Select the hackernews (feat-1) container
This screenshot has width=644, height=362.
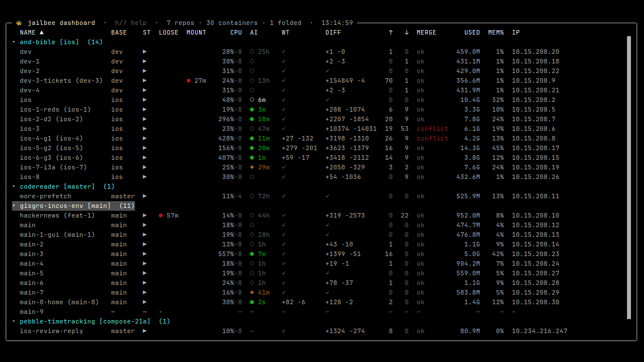pos(57,215)
